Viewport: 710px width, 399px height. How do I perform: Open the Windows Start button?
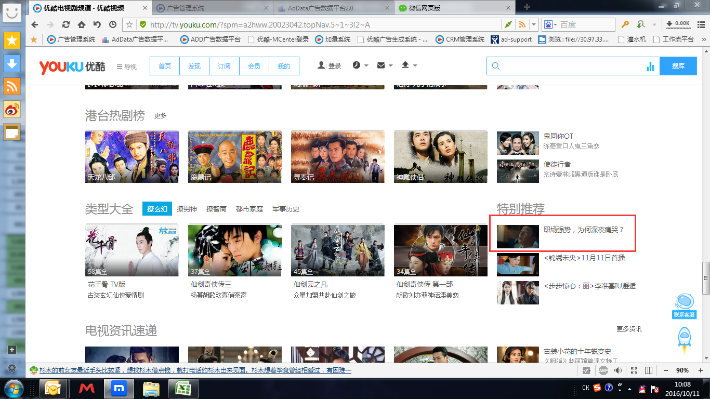tap(14, 389)
